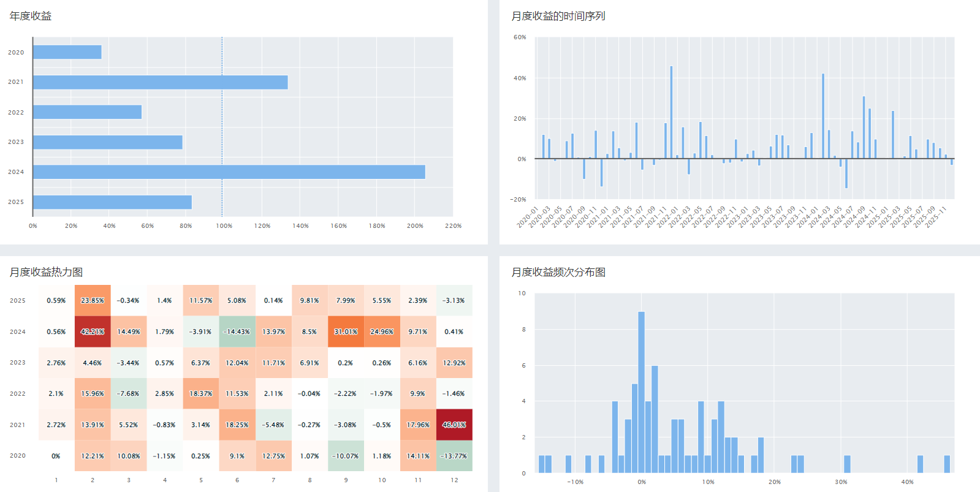Select the 2022 annual return bar
The width and height of the screenshot is (980, 492).
pos(87,112)
